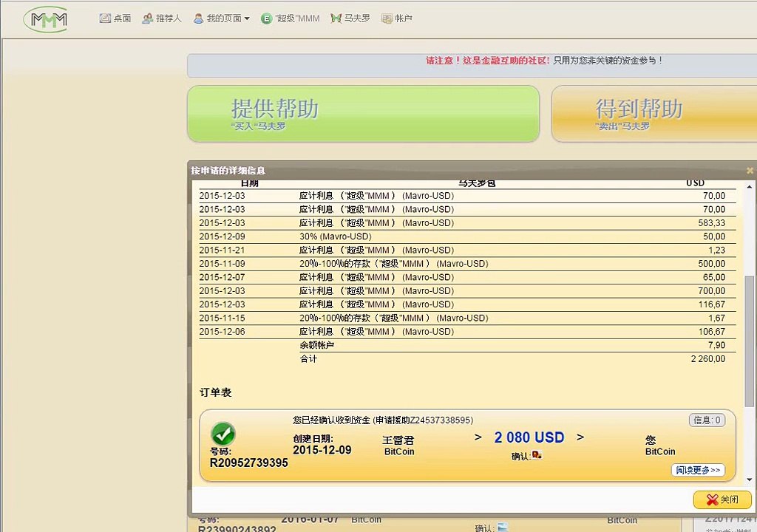Screen dimensions: 757x532
Task: Click the green checkmark order status icon
Action: tap(223, 434)
